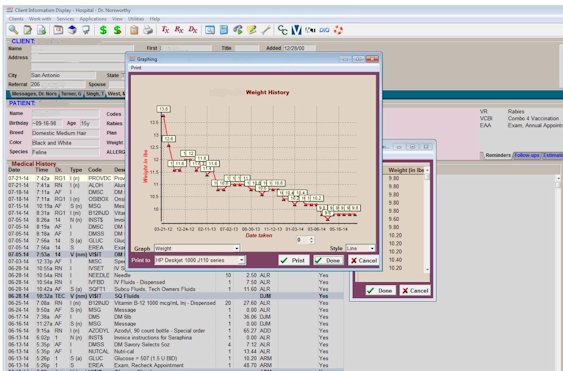
Task: Open the Utilities menu
Action: pyautogui.click(x=136, y=19)
